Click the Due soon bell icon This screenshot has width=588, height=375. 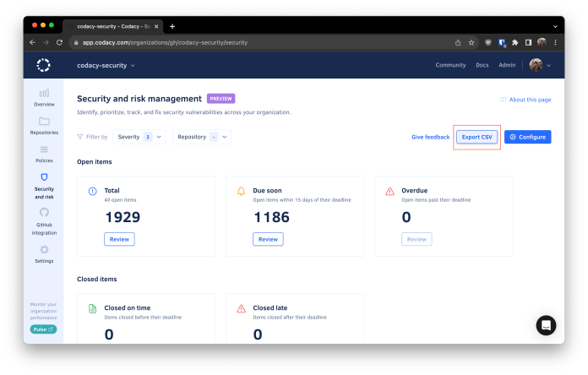click(241, 191)
